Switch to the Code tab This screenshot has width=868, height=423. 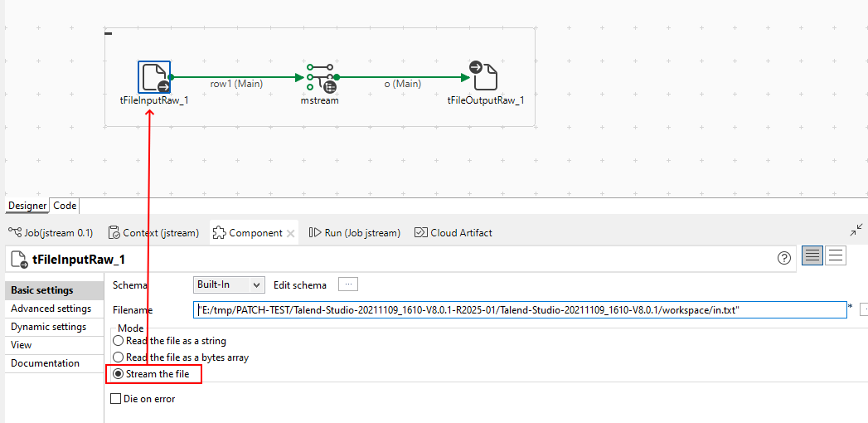(x=64, y=206)
